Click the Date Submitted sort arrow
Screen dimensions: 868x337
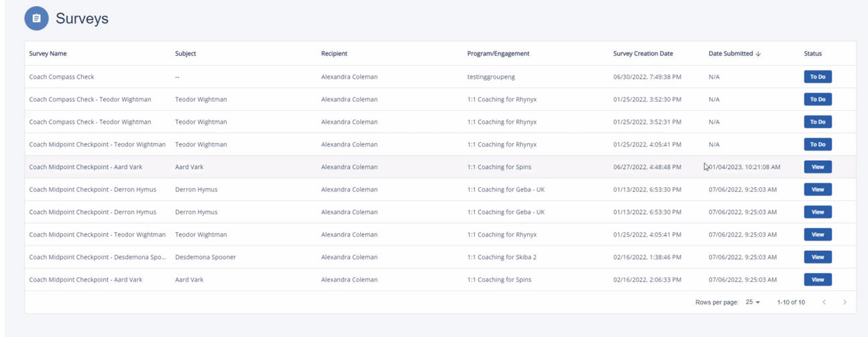point(758,54)
